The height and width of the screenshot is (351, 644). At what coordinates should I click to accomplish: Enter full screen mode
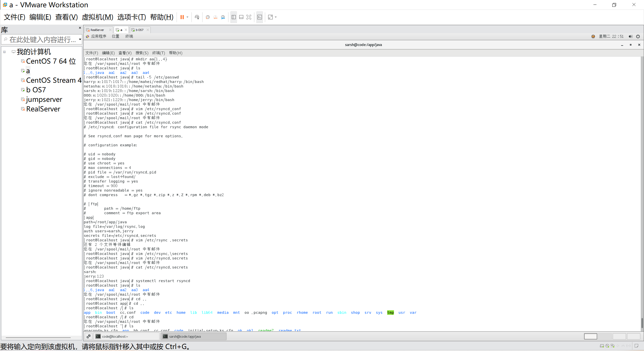pos(249,17)
